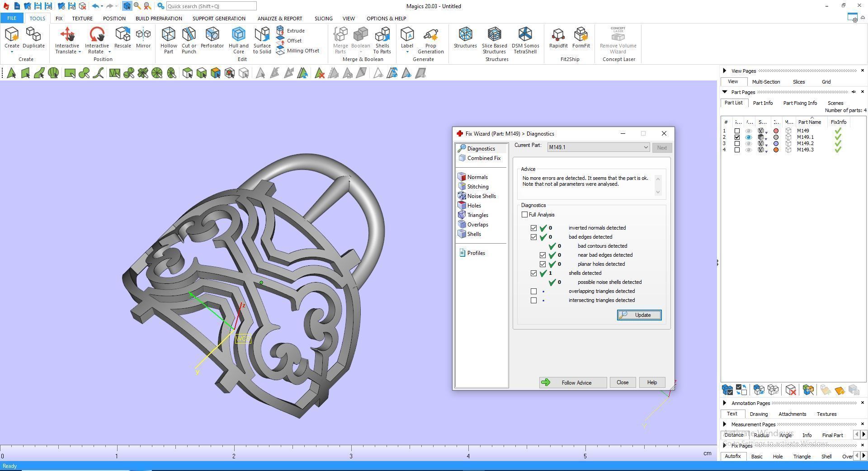Open the Hollow Part tool

[169, 40]
